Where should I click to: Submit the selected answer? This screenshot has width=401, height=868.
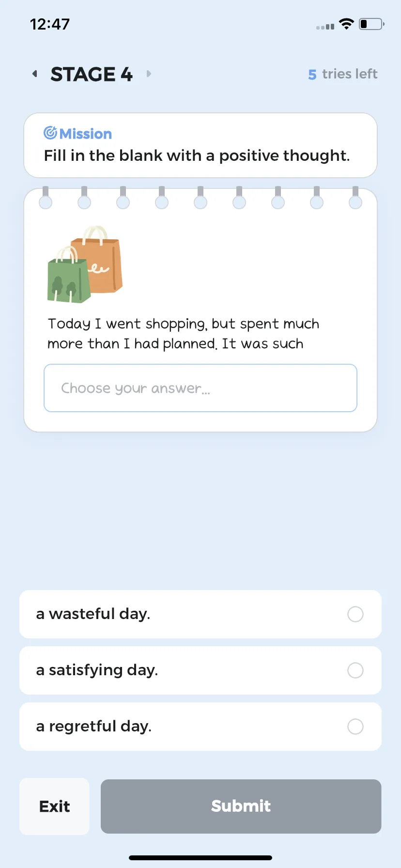(x=241, y=806)
